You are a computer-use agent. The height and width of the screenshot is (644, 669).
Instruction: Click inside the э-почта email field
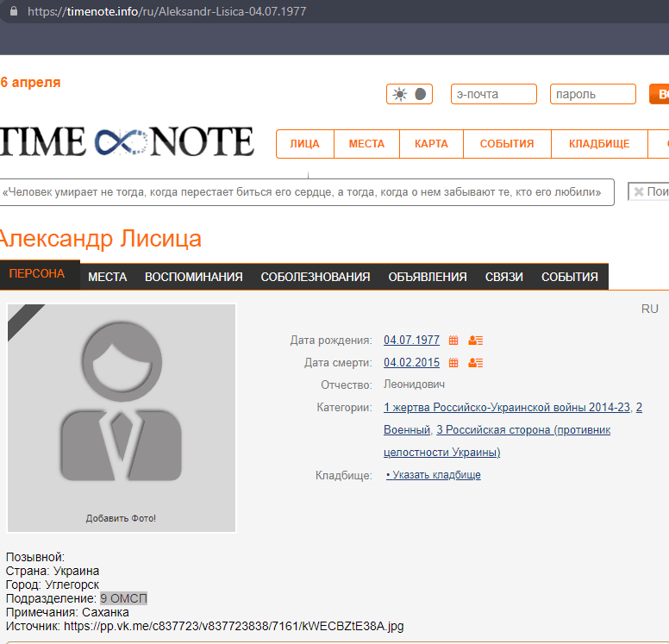click(493, 95)
